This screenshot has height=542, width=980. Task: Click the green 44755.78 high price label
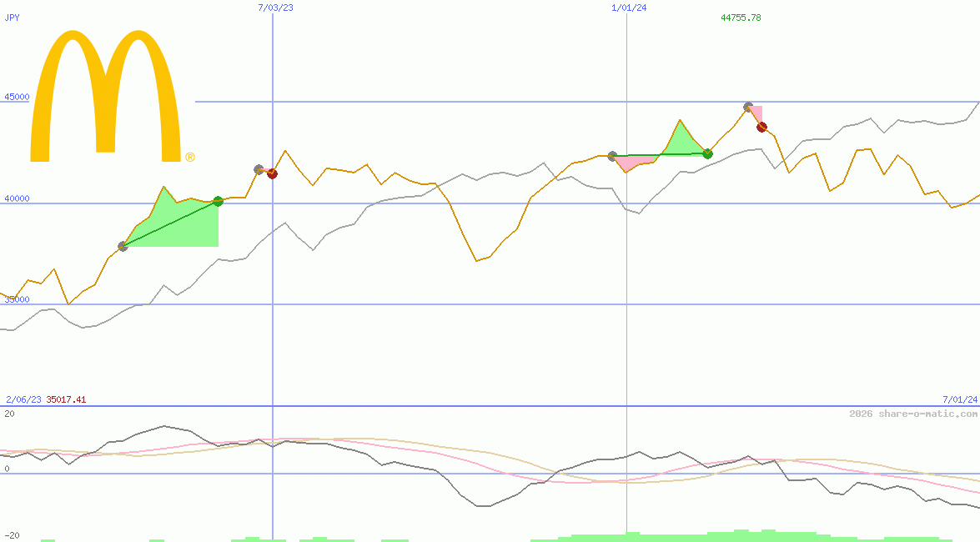point(741,18)
